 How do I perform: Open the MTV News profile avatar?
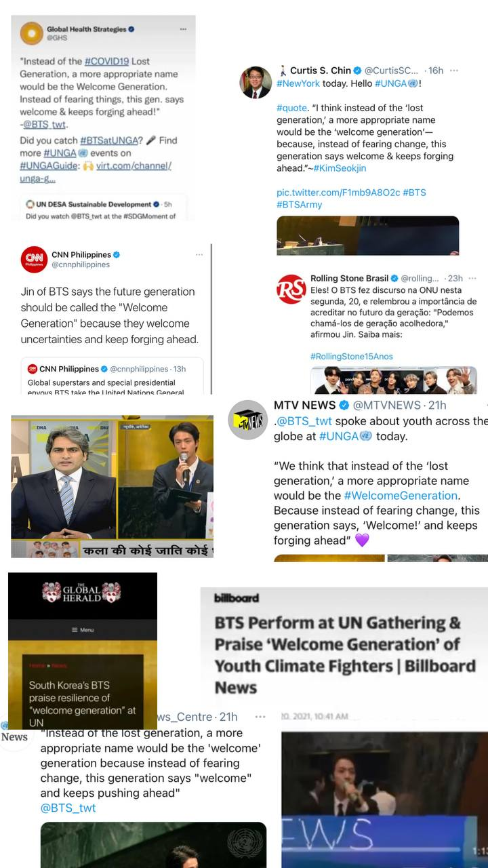(247, 420)
